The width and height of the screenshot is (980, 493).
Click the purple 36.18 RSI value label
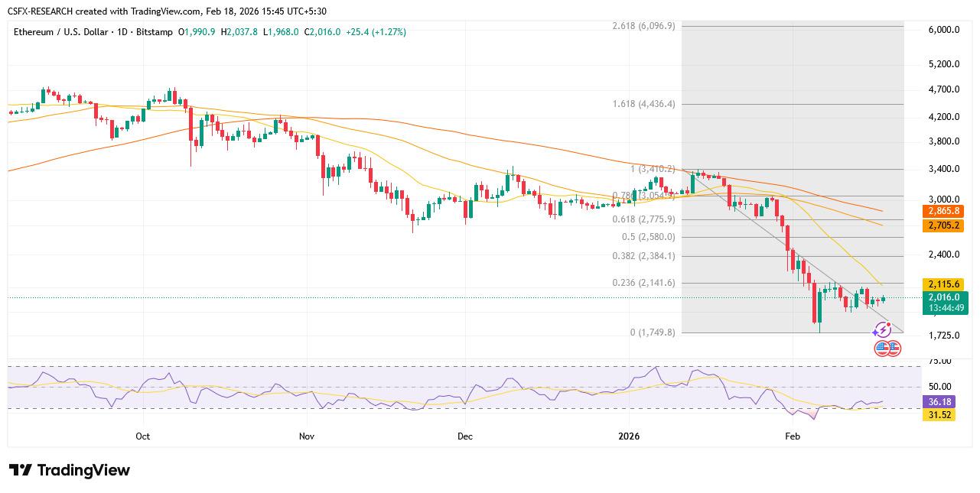(x=940, y=401)
